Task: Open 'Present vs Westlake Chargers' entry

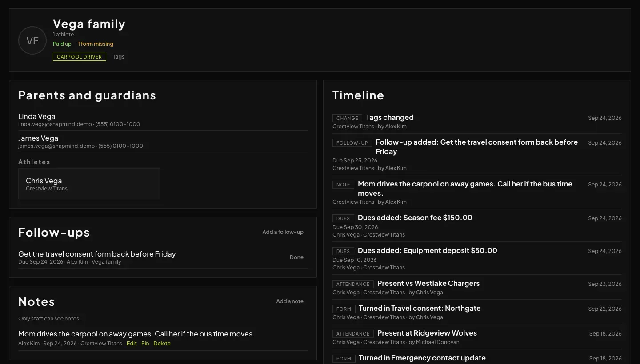Action: pyautogui.click(x=428, y=283)
